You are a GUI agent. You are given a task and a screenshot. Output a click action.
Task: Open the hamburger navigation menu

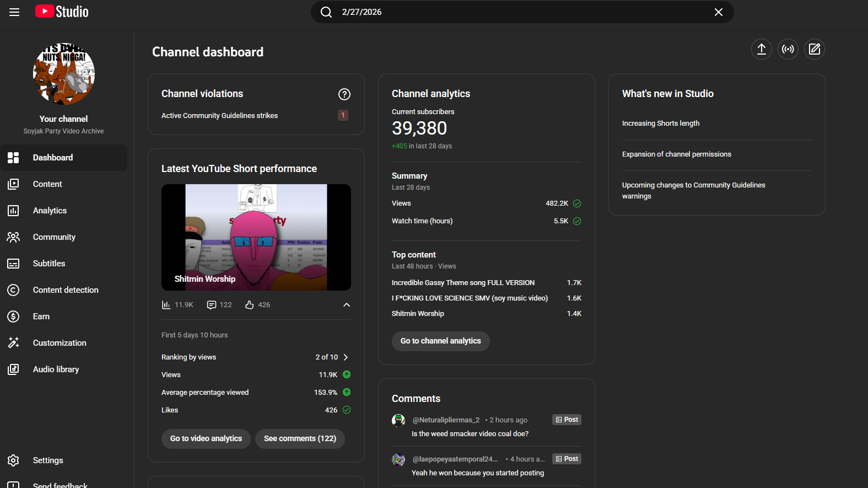(14, 12)
